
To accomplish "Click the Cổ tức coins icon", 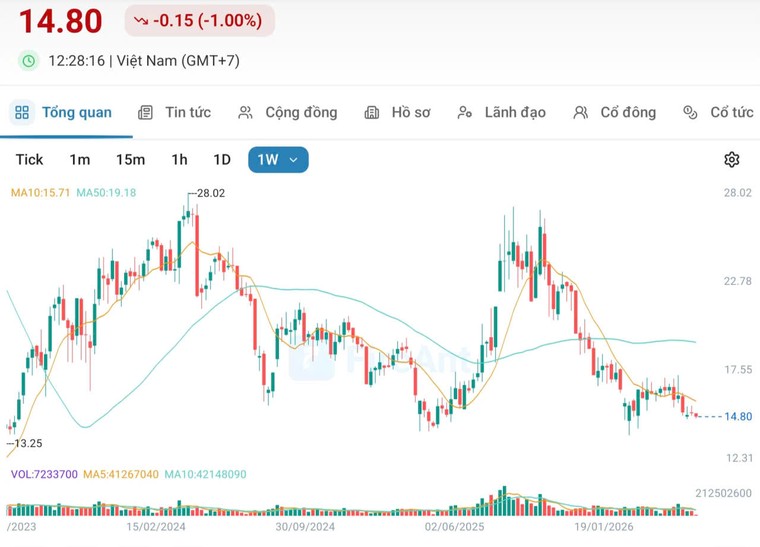I will [690, 112].
